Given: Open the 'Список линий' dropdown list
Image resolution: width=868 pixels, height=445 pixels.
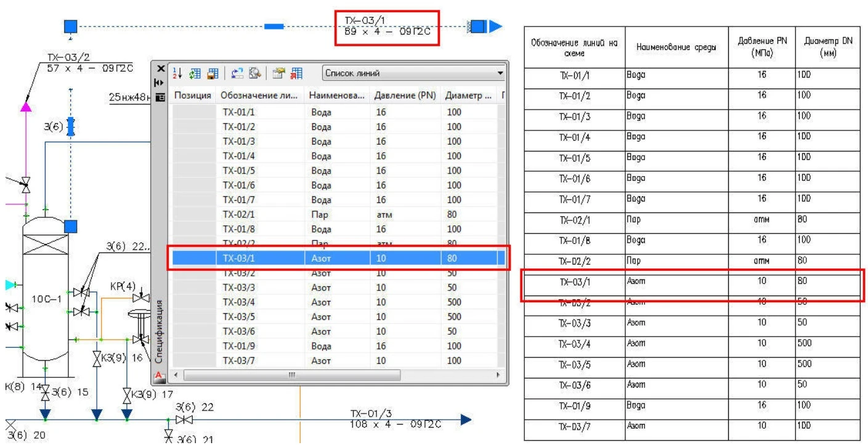Looking at the screenshot, I should tap(500, 74).
